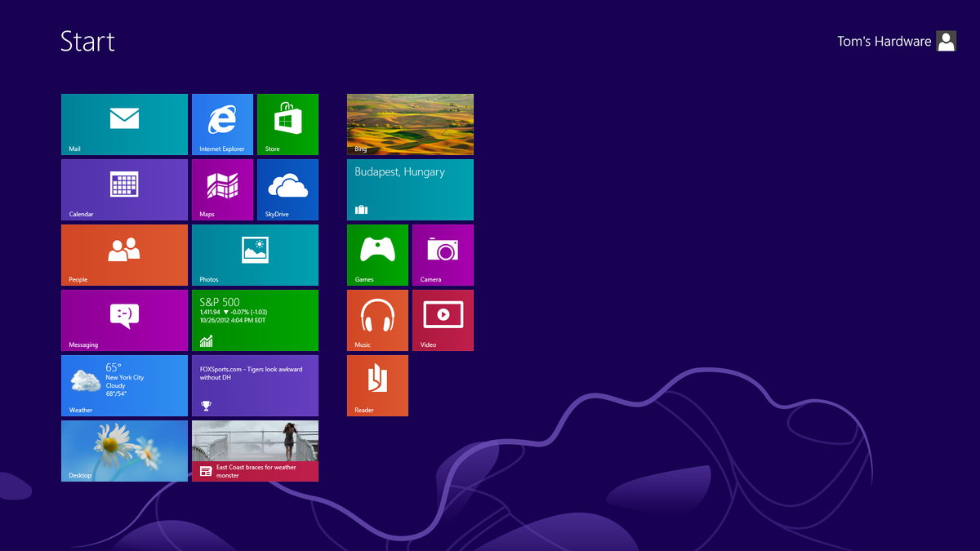
Task: Launch the Camera app
Action: click(443, 255)
